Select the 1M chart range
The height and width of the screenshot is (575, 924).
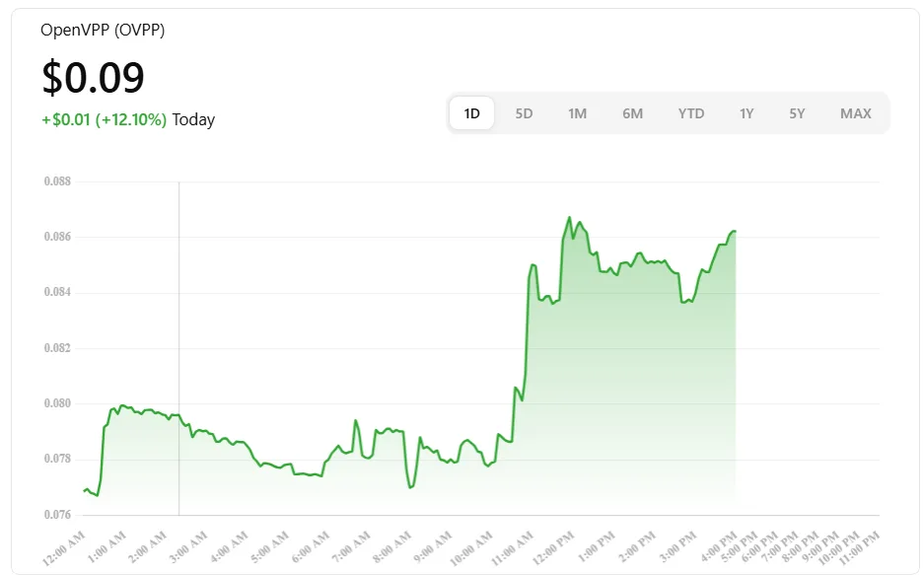(577, 112)
